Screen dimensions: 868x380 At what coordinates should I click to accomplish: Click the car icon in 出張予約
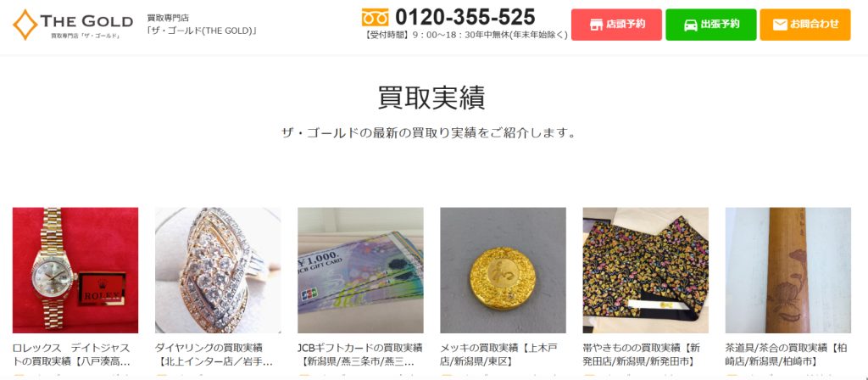click(x=690, y=25)
